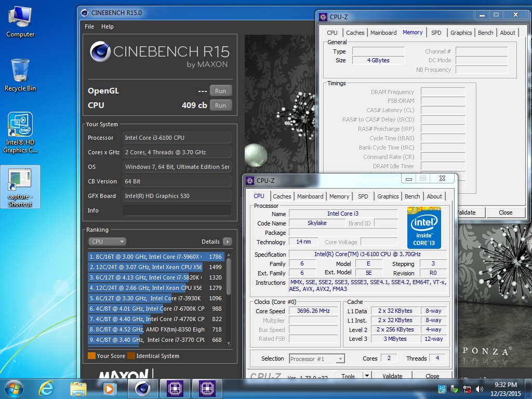The image size is (532, 399).
Task: Click the ranking list scrollbar up arrow
Action: point(229,255)
